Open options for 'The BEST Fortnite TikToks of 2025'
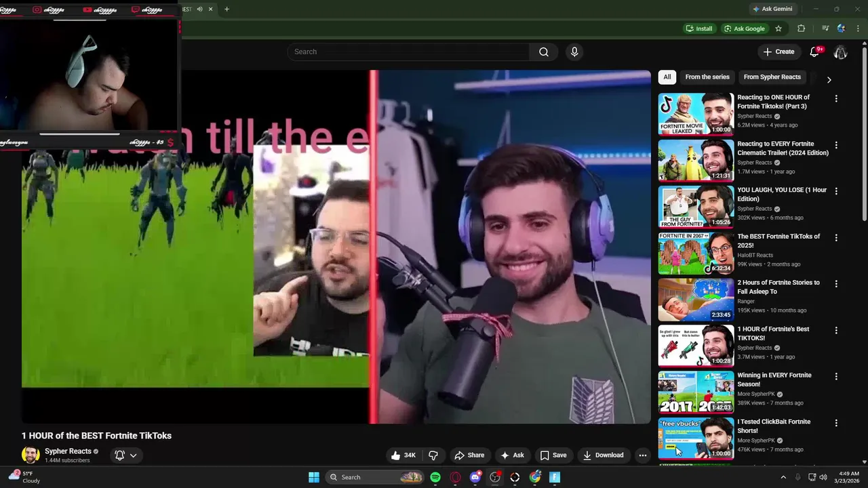Image resolution: width=868 pixels, height=488 pixels. pyautogui.click(x=836, y=238)
